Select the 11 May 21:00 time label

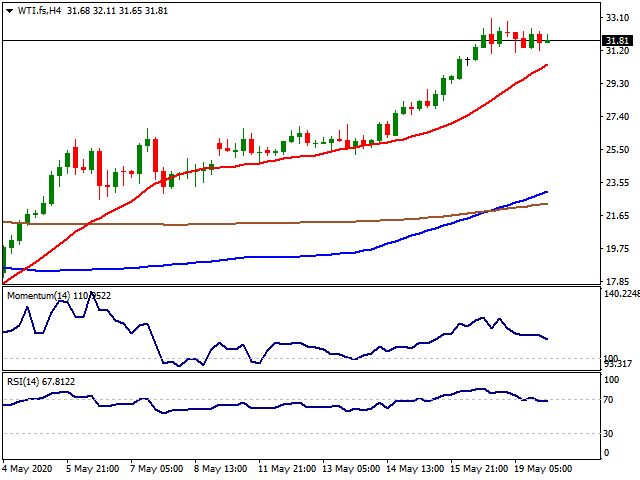pyautogui.click(x=287, y=469)
